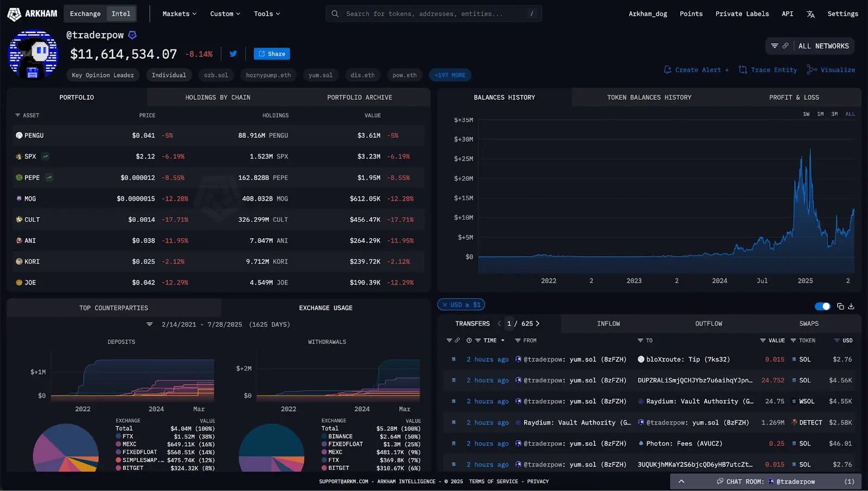Switch to Exchange mode
The height and width of the screenshot is (491, 868).
85,14
